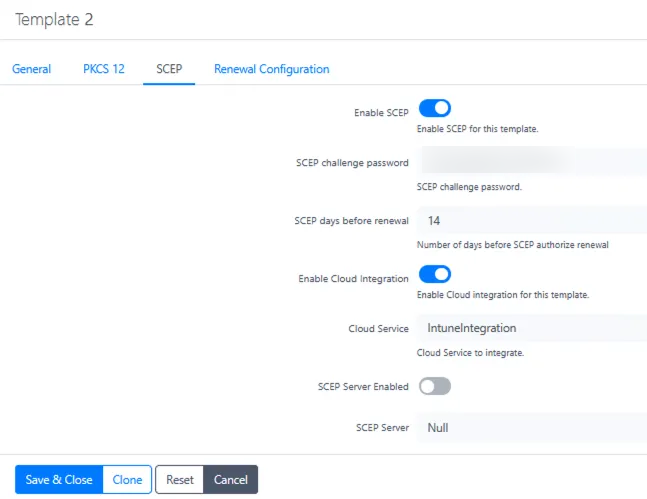647x499 pixels.
Task: Cancel editing with the Cancel button
Action: tap(231, 480)
